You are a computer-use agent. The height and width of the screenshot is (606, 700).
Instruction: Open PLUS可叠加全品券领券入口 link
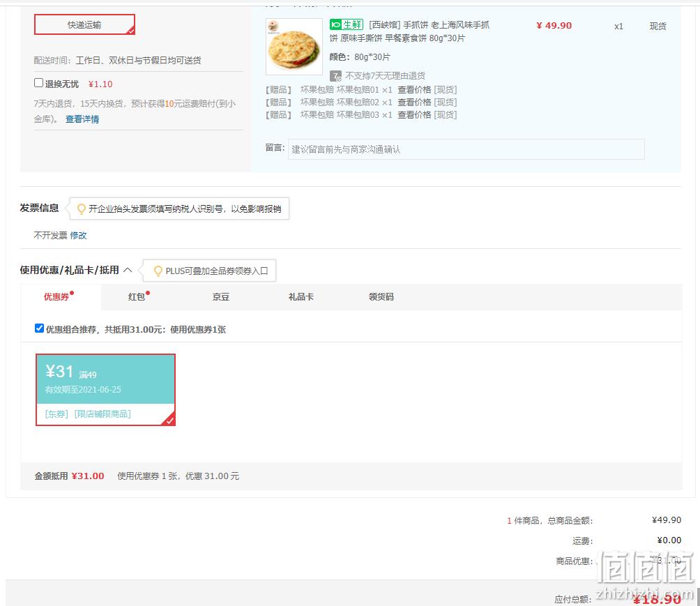tap(217, 271)
